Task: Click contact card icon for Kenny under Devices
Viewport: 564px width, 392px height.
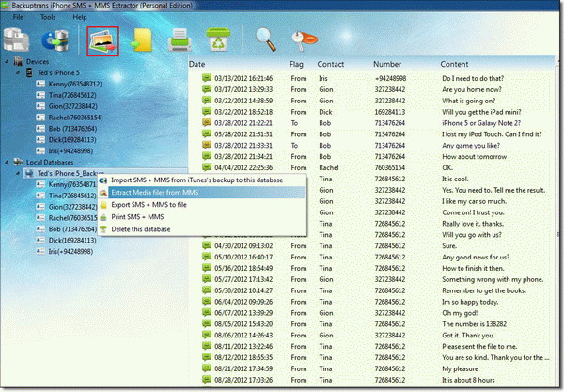Action: [40, 85]
